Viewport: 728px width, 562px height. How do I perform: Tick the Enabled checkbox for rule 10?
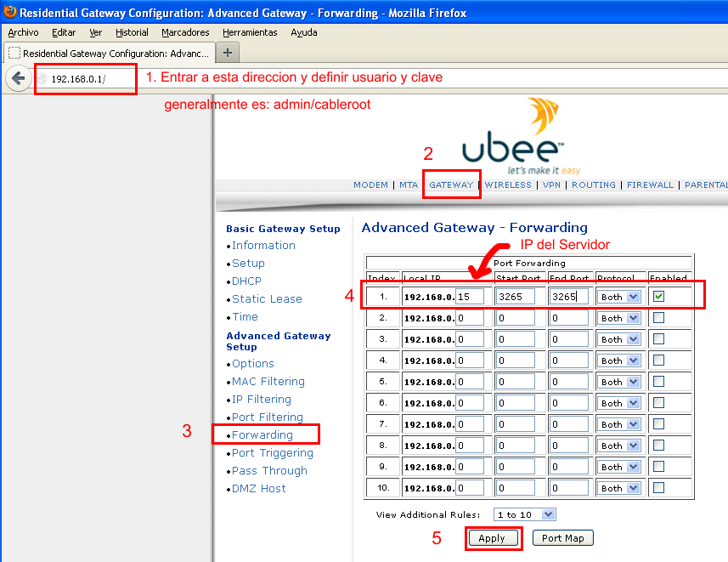pyautogui.click(x=659, y=488)
